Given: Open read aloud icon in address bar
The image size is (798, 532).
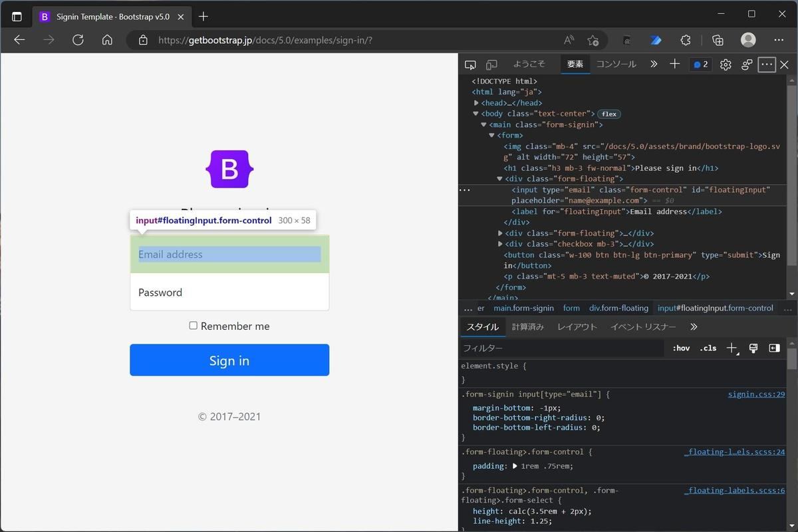Looking at the screenshot, I should pyautogui.click(x=569, y=40).
